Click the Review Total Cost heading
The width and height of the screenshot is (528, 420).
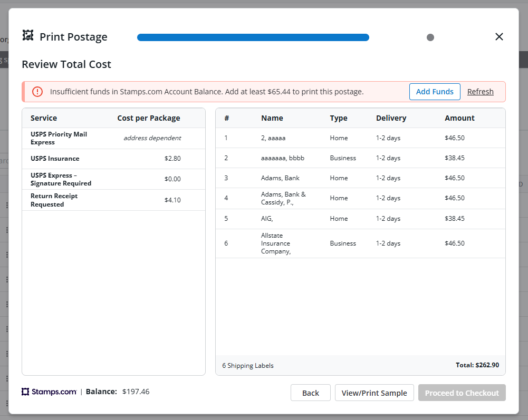(x=66, y=64)
